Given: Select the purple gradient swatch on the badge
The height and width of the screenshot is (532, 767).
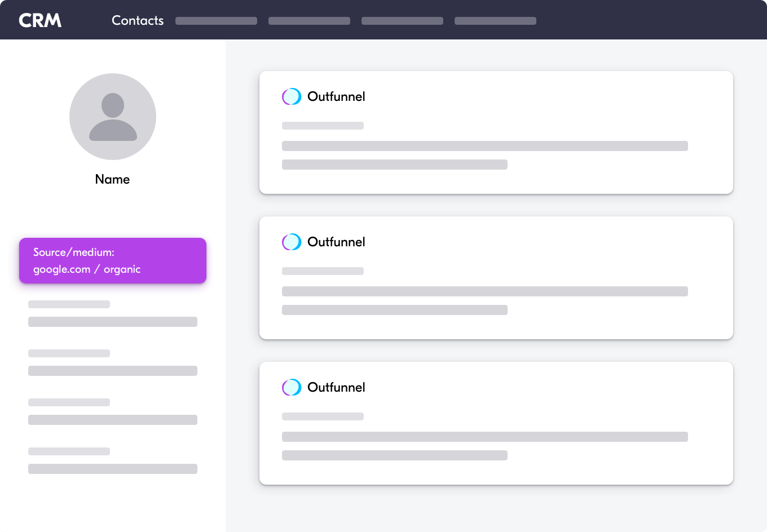Looking at the screenshot, I should click(x=112, y=260).
